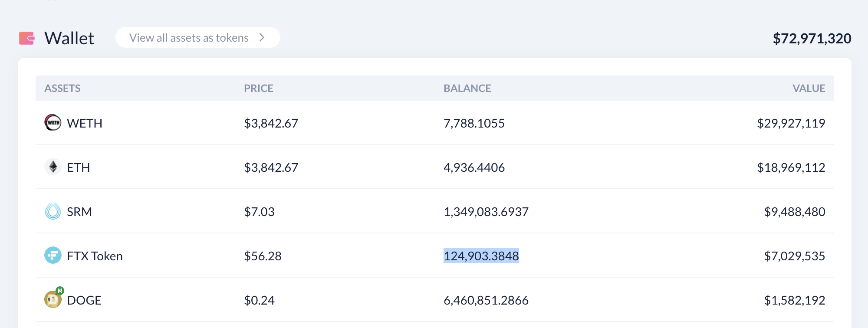Sort by the PRICE column header
The image size is (868, 328).
pos(259,89)
